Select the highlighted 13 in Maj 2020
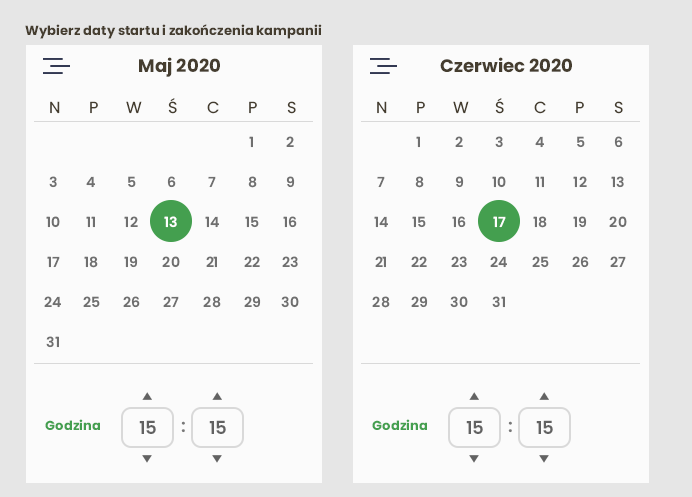The width and height of the screenshot is (692, 497). pyautogui.click(x=171, y=222)
